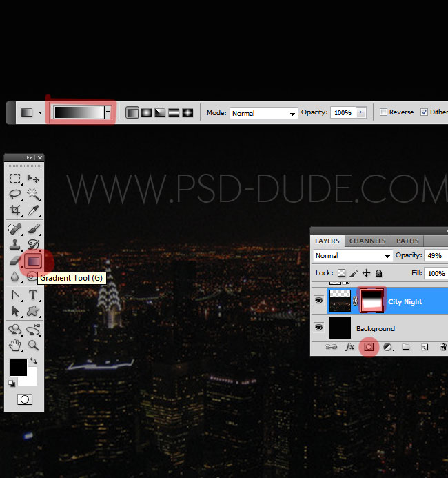This screenshot has width=448, height=478.
Task: Select the 3D Orbit camera tool
Action: click(33, 330)
